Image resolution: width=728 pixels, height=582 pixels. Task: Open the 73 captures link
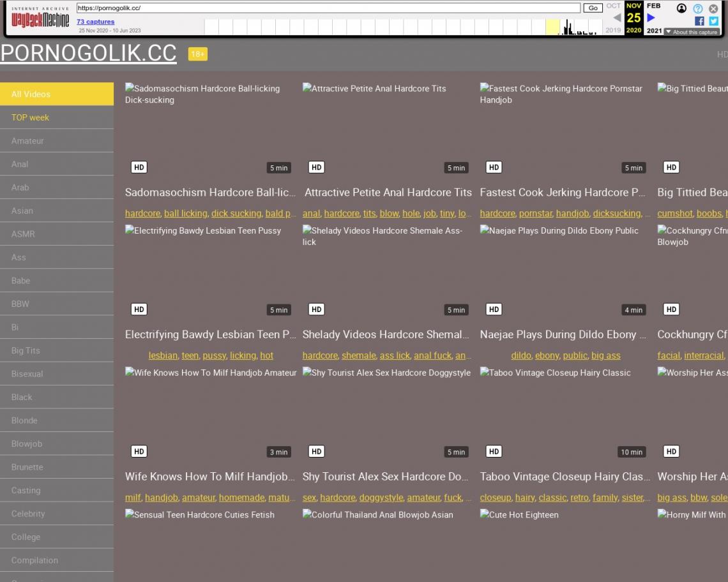(x=95, y=21)
